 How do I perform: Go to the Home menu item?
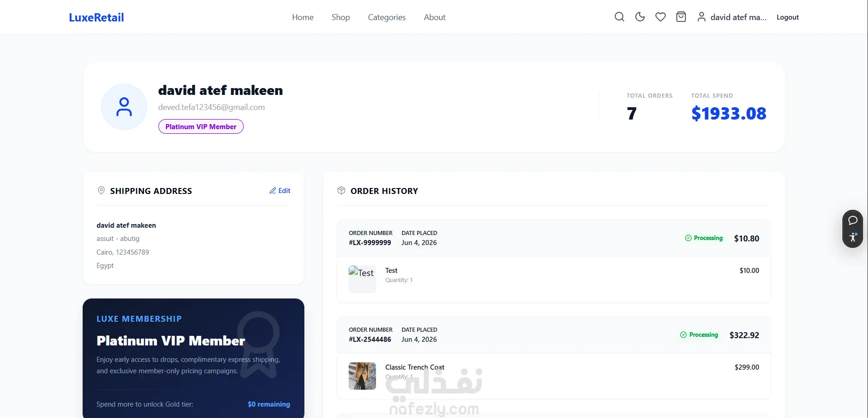point(303,17)
